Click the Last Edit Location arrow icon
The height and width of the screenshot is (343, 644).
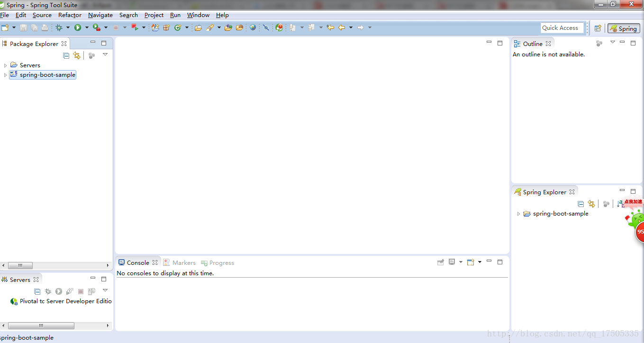click(x=330, y=27)
